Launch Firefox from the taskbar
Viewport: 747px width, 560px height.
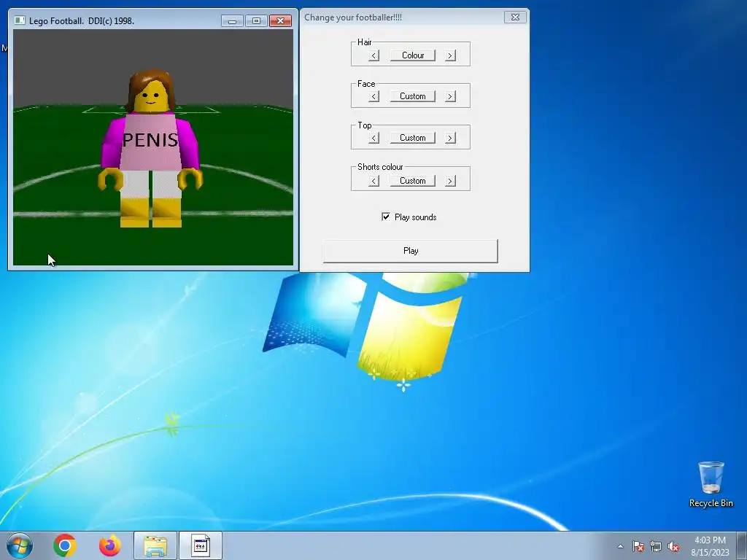click(x=109, y=545)
